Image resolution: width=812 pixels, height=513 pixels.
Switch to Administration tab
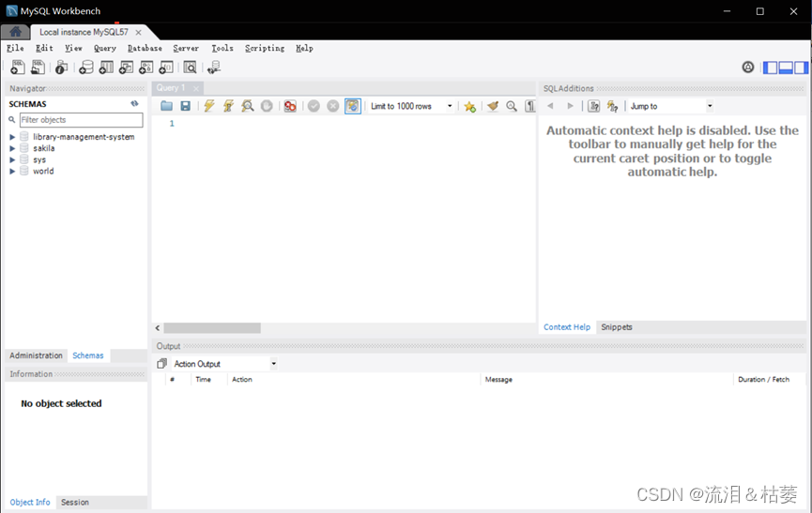(x=36, y=355)
